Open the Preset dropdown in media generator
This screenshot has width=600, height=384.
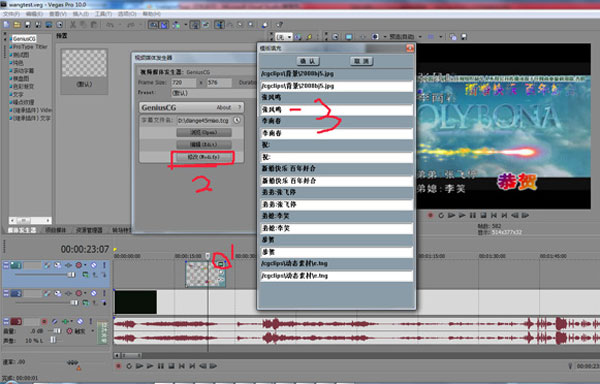214,93
